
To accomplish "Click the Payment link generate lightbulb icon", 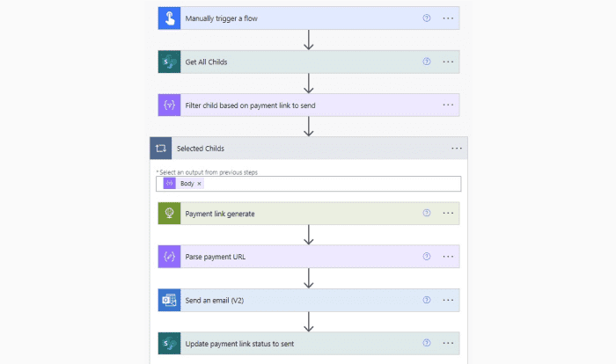I will (167, 213).
